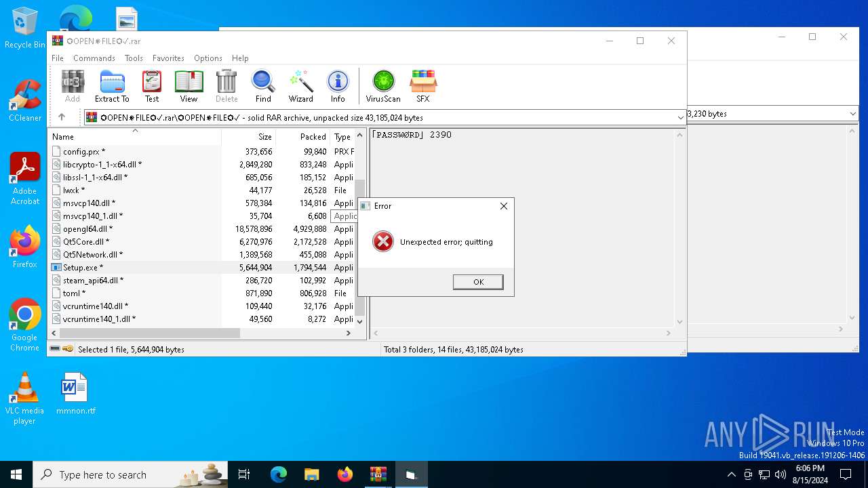Sort file list by Name column
868x488 pixels.
pyautogui.click(x=135, y=137)
